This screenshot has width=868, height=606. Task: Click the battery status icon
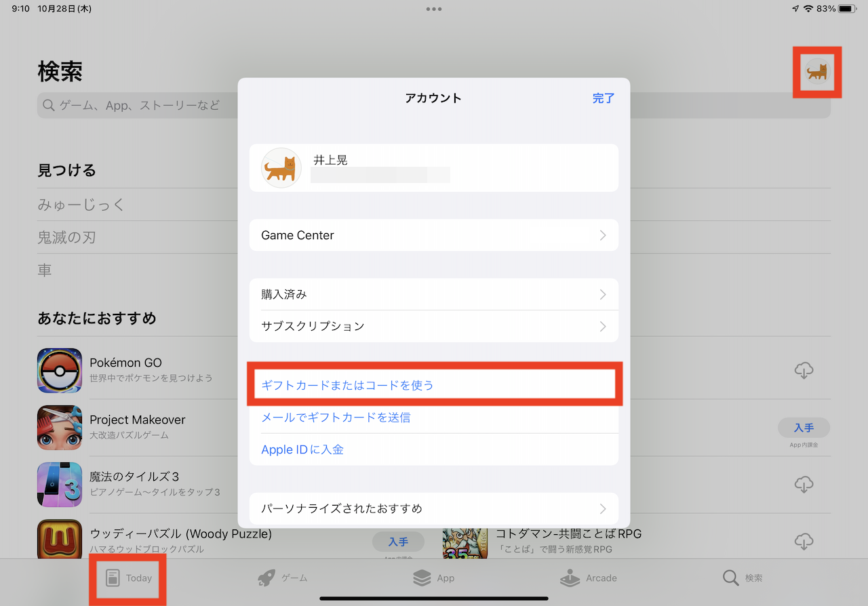848,9
